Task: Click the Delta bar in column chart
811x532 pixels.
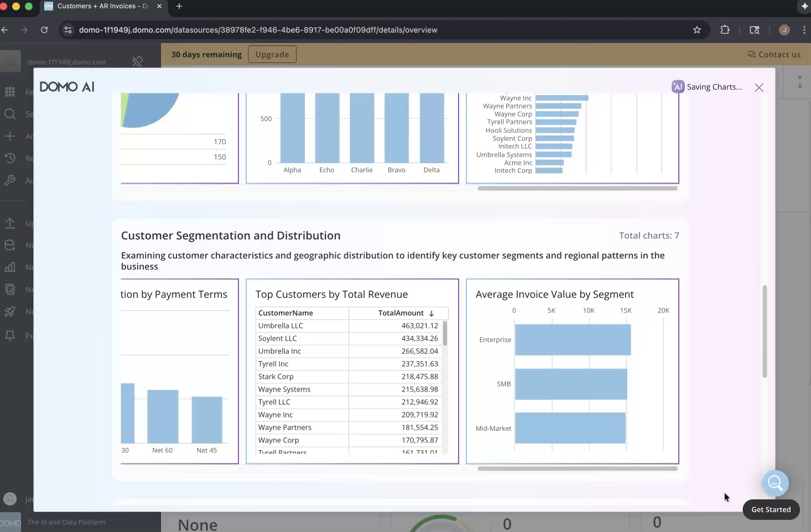Action: (x=432, y=128)
